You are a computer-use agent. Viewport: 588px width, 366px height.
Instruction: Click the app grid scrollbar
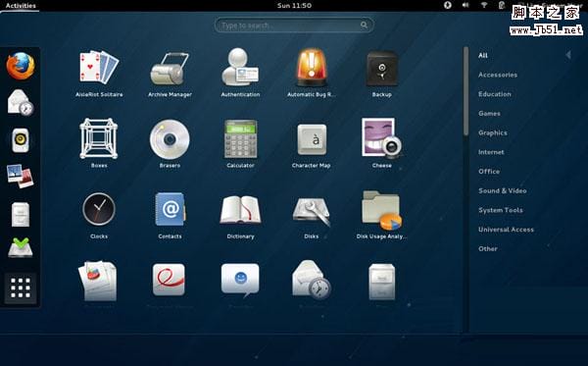point(465,91)
